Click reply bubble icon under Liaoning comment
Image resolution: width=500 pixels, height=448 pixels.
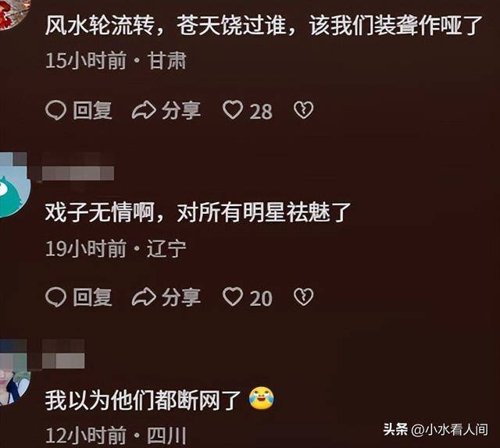[x=55, y=297]
